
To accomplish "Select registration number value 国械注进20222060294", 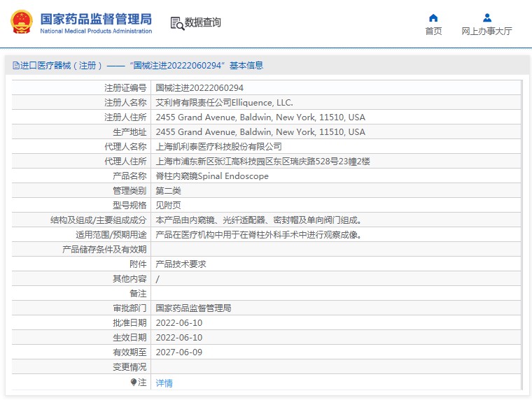I will [199, 88].
